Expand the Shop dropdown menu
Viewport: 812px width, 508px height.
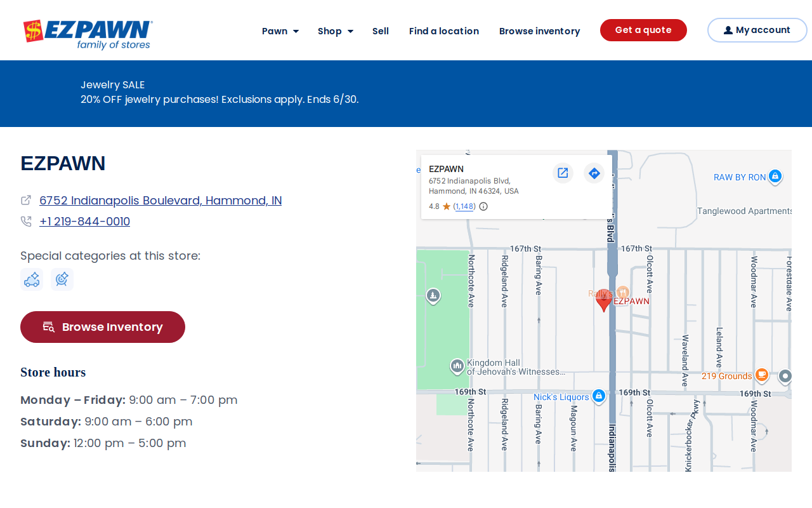coord(336,31)
